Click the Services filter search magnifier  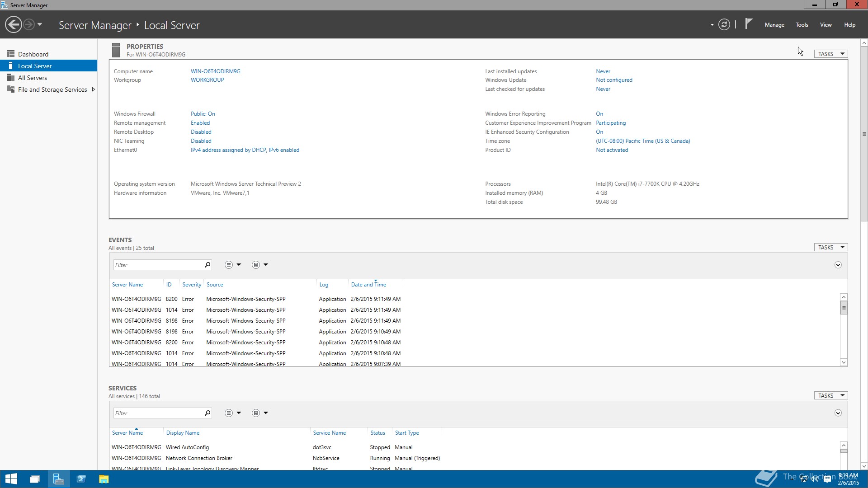208,413
